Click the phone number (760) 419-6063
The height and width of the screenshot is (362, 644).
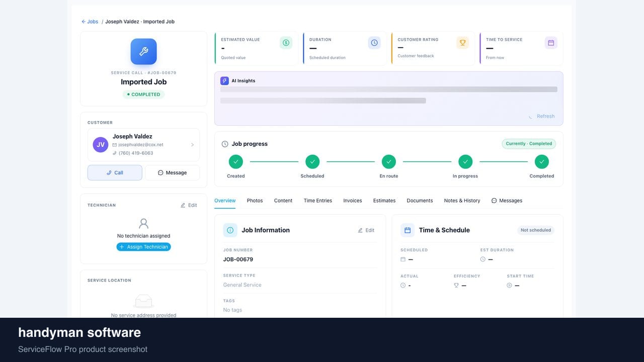tap(136, 153)
